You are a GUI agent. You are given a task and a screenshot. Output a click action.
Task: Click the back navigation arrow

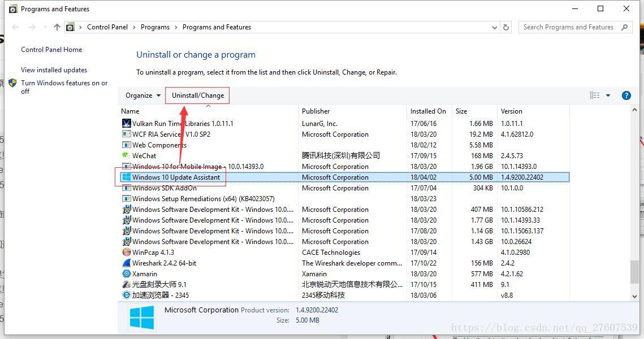pos(16,27)
